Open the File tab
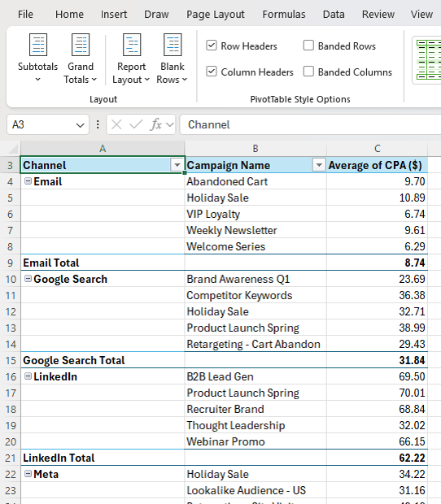The image size is (441, 504). tap(25, 15)
